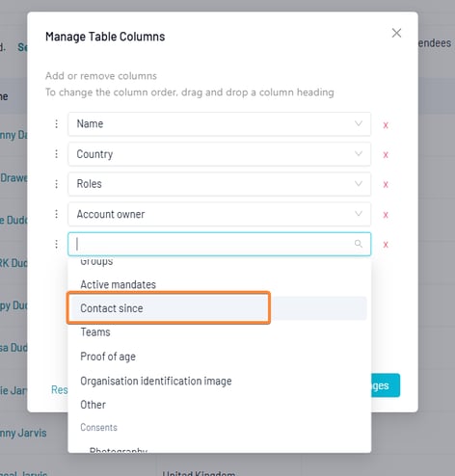Viewport: 455px width, 476px height.
Task: Close the Manage Table Columns dialog
Action: pyautogui.click(x=396, y=33)
